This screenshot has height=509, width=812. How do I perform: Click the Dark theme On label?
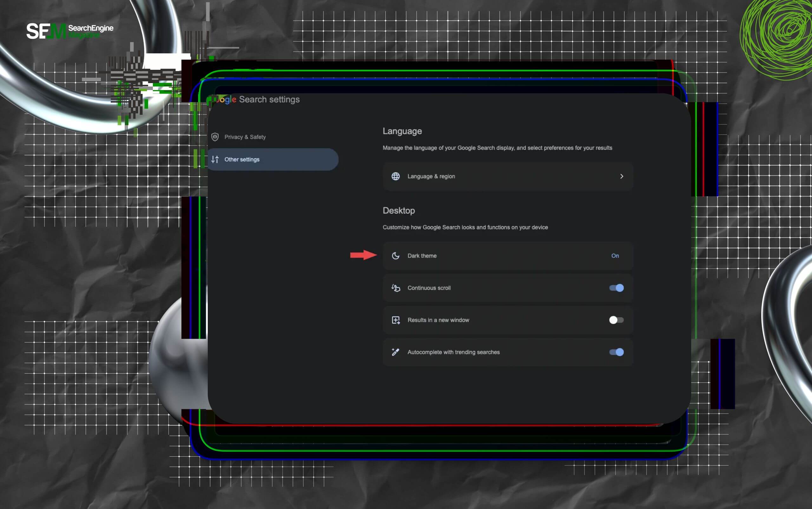coord(615,256)
